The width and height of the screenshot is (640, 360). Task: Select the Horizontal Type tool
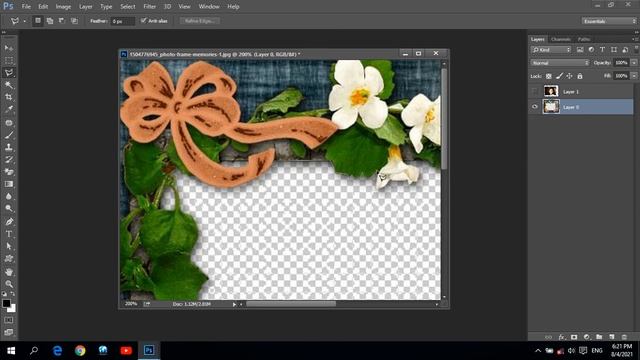[x=9, y=234]
